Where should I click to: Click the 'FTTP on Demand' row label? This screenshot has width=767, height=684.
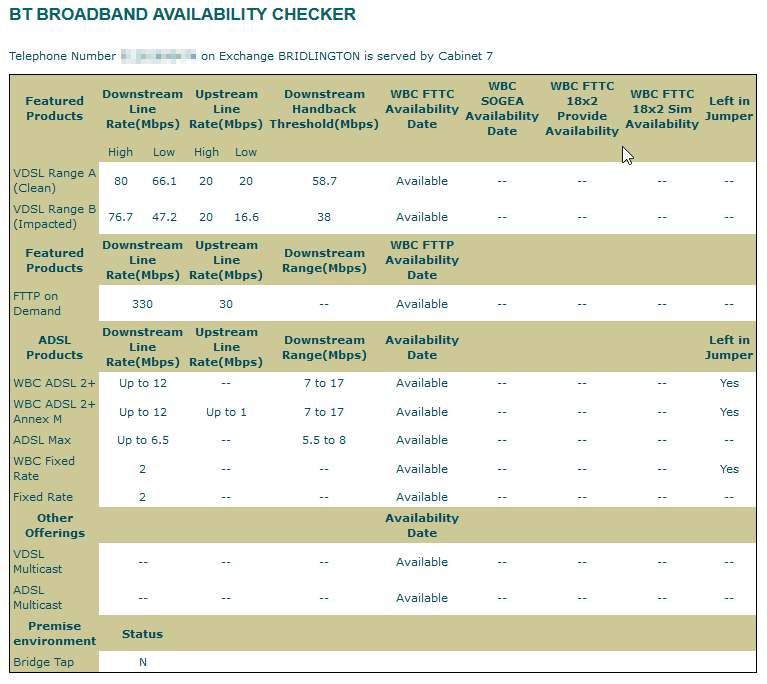click(x=37, y=303)
